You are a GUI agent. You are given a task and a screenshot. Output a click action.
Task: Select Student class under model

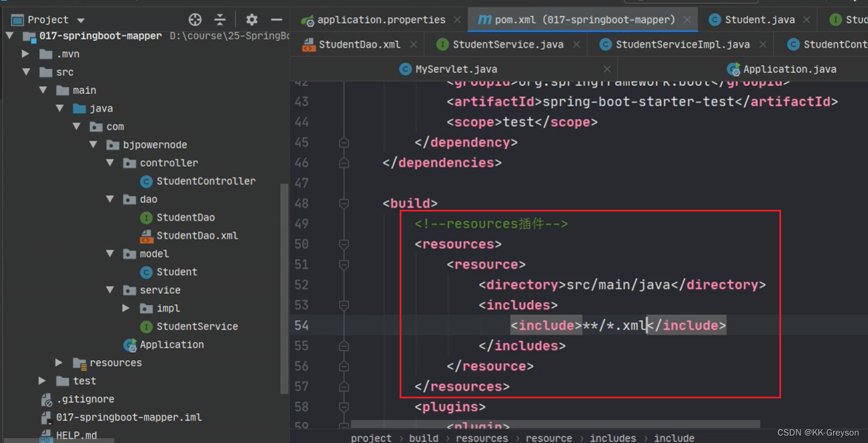(177, 272)
